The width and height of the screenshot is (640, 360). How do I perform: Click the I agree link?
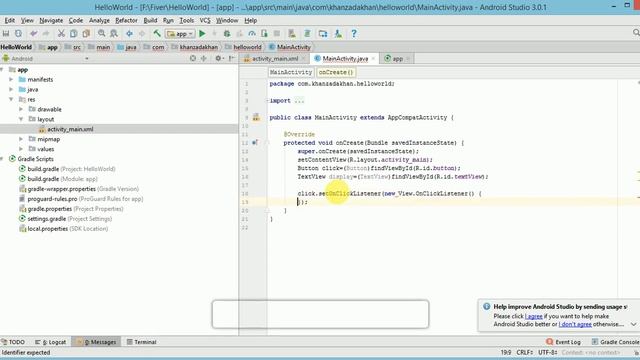(534, 316)
